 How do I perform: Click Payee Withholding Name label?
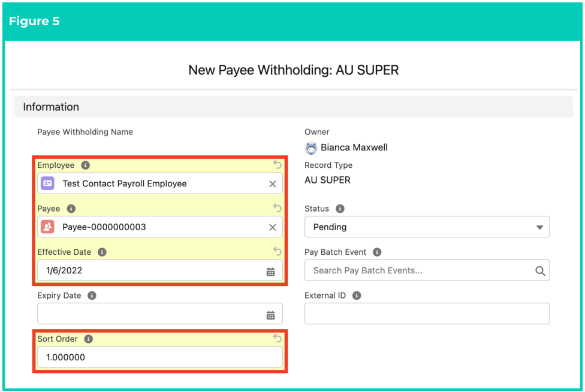tap(85, 132)
